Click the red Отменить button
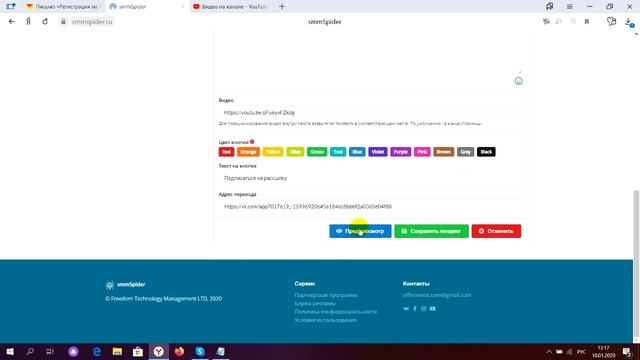 [x=496, y=231]
